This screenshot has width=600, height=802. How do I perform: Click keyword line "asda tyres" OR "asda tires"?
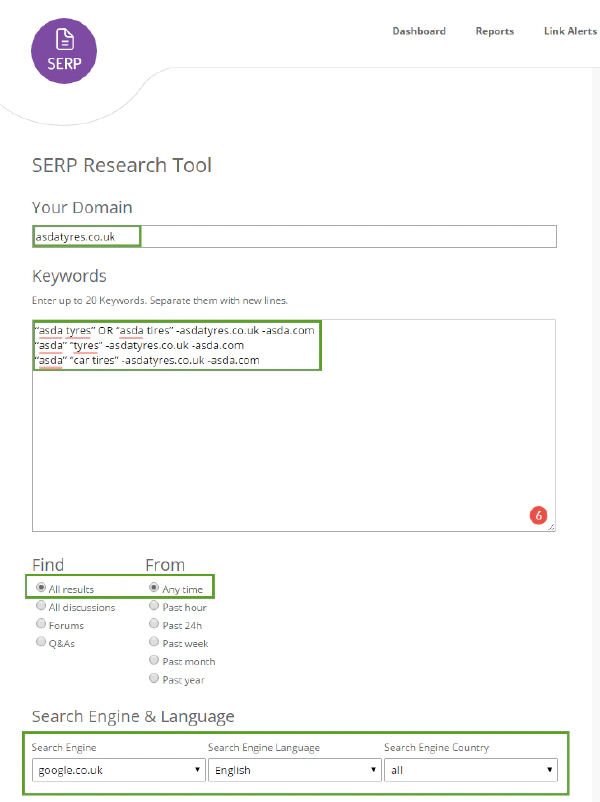coord(175,330)
